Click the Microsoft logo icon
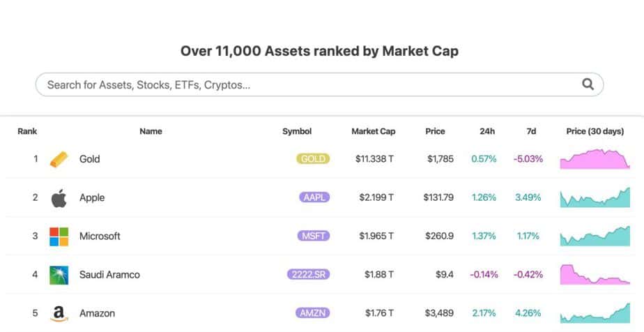This screenshot has width=644, height=332. click(x=59, y=236)
